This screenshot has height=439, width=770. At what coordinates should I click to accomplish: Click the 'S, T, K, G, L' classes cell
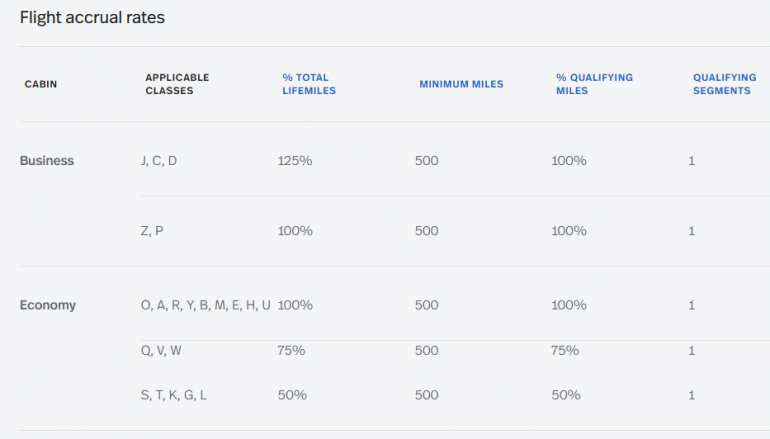click(x=174, y=395)
